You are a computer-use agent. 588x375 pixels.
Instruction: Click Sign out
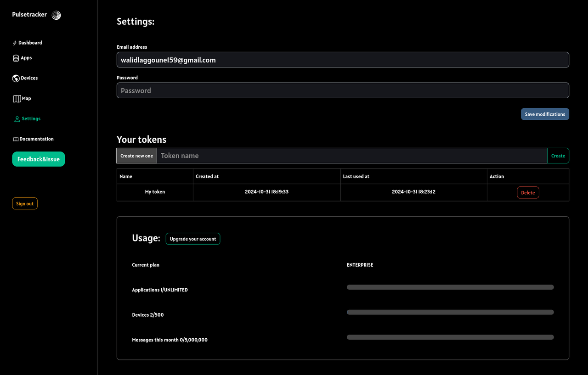[24, 203]
